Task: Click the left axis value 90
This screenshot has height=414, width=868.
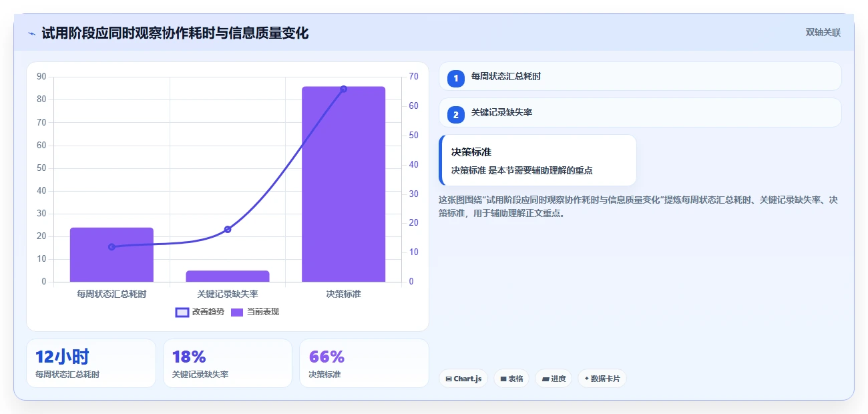Action: (x=41, y=77)
